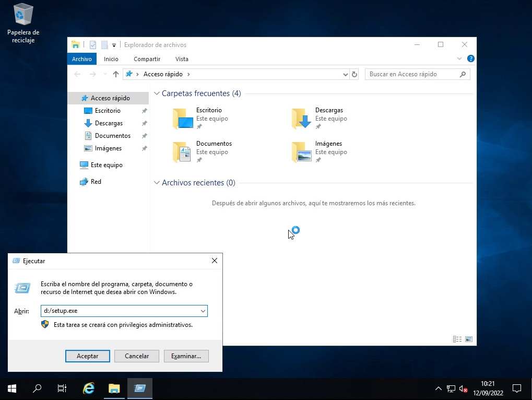The height and width of the screenshot is (400, 532).
Task: Expand the Abrir combo box dropdown
Action: pyautogui.click(x=203, y=311)
